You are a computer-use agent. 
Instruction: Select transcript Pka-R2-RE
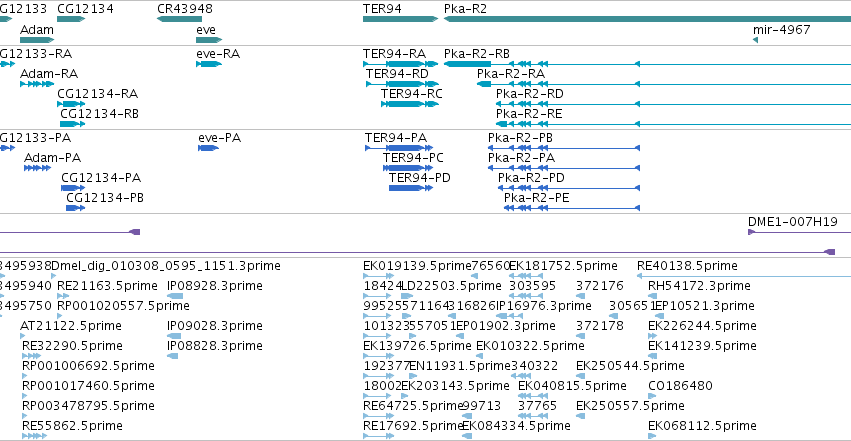click(x=674, y=124)
